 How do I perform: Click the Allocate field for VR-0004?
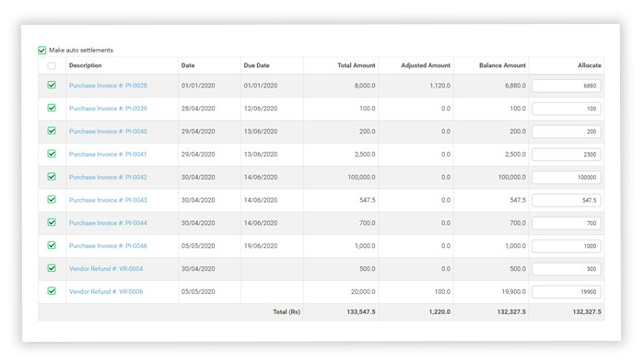[x=567, y=269]
